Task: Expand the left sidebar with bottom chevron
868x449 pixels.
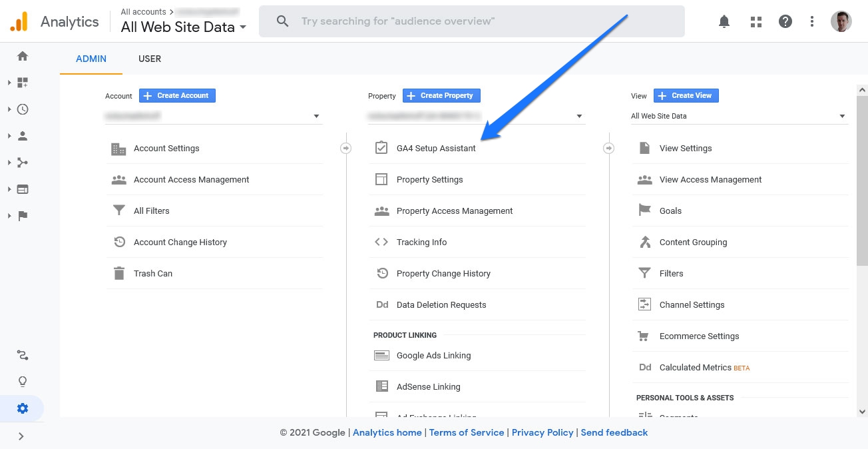Action: pyautogui.click(x=21, y=436)
